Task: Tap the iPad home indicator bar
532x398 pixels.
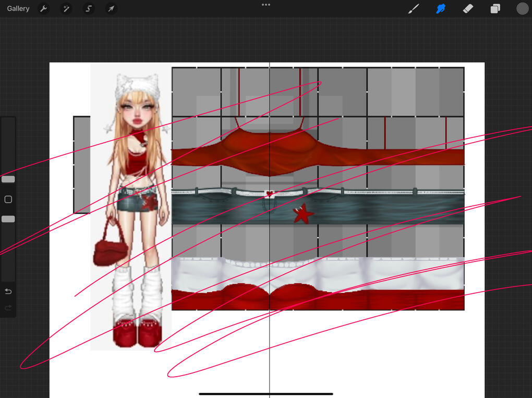Action: tap(266, 394)
